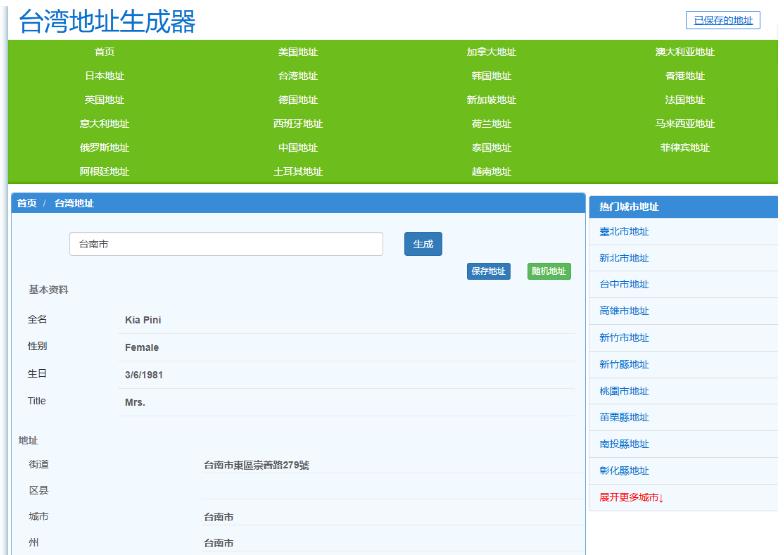Open 桃園市地址 sidebar link
Screen dimensions: 784x555
(x=624, y=391)
